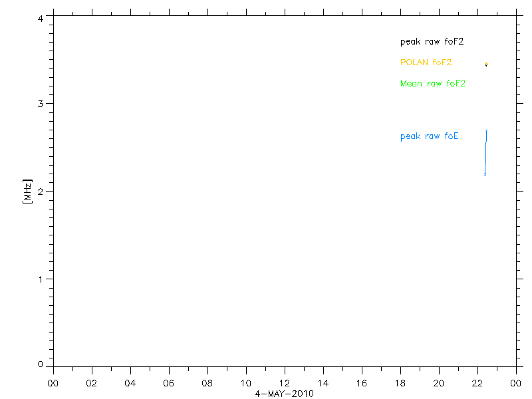532x399 pixels.
Task: Select the '12' hour tick label
Action: 285,384
